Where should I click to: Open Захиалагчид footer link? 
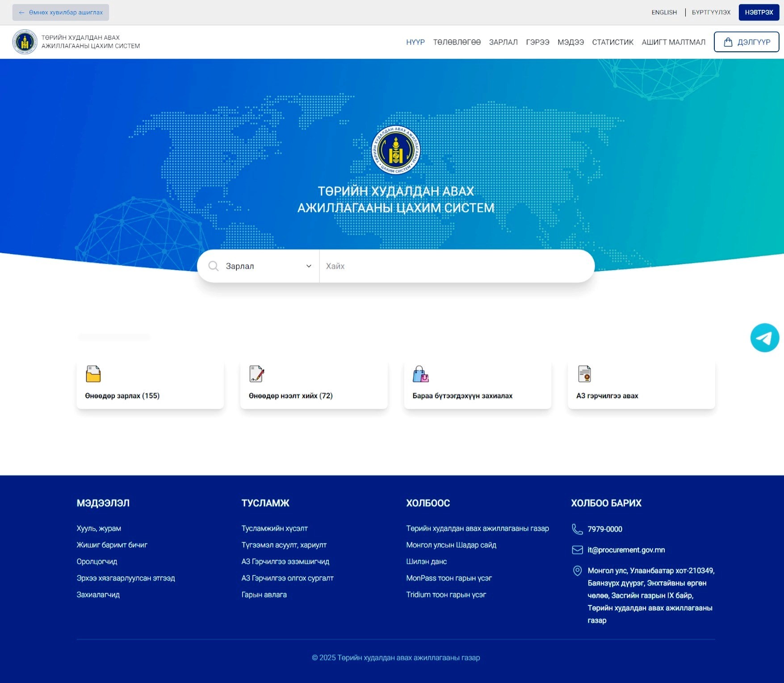(98, 595)
